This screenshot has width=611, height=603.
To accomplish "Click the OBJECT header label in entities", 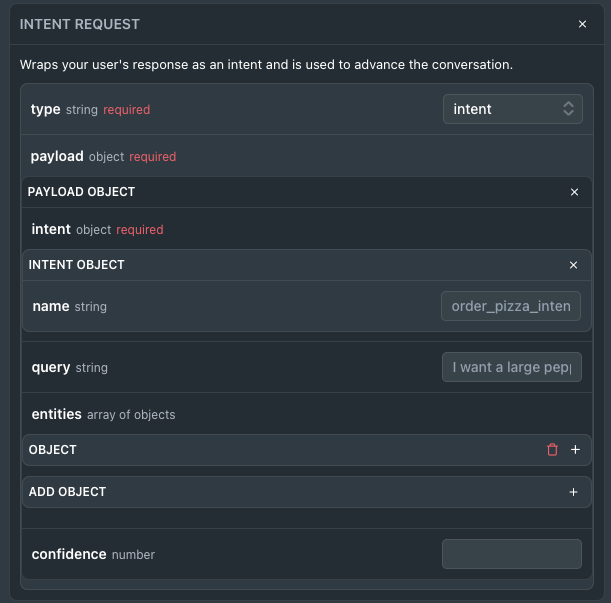I will click(53, 450).
